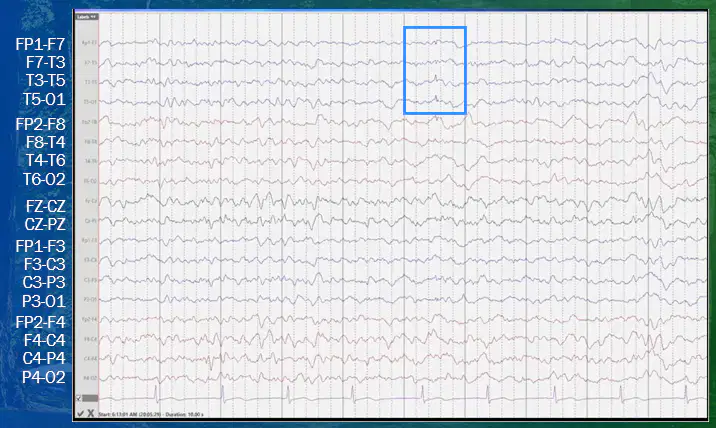
Task: Click the blue selection box on the EEG
Action: click(x=435, y=70)
